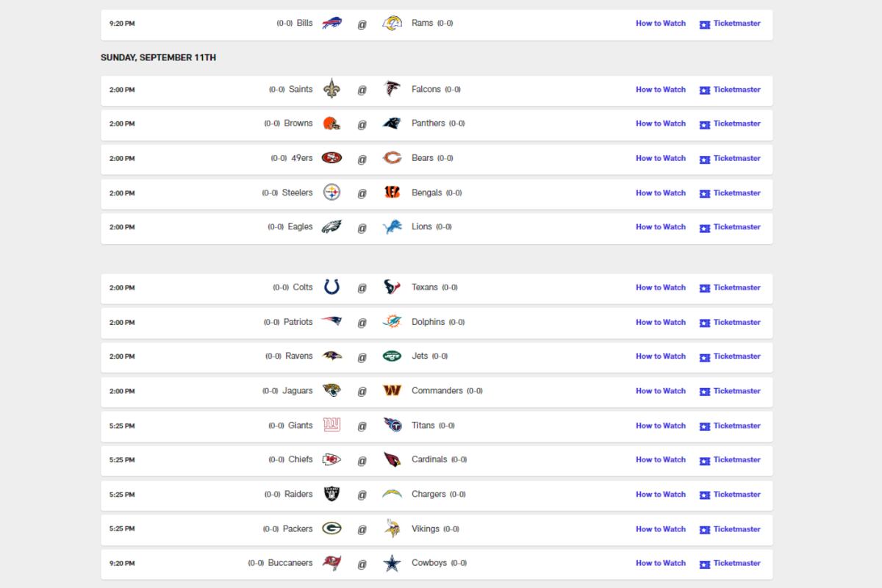Click the Commanders team name
882x588 pixels.
(x=437, y=391)
